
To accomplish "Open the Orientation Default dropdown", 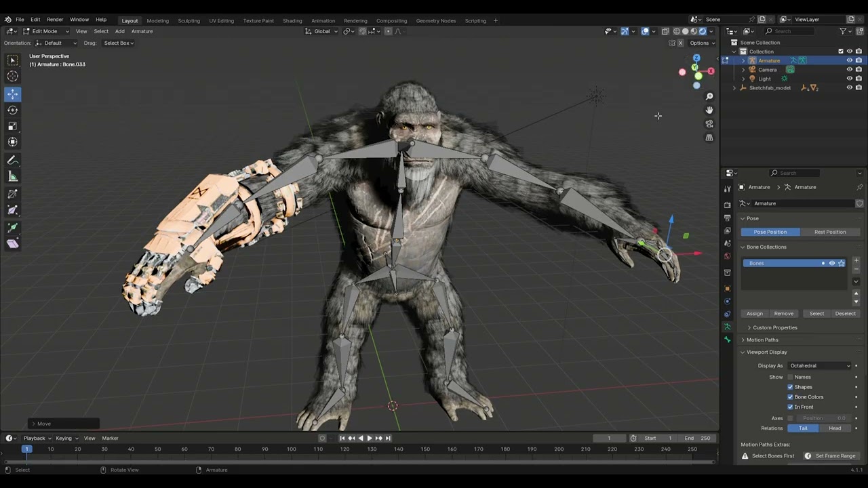I will pyautogui.click(x=57, y=43).
